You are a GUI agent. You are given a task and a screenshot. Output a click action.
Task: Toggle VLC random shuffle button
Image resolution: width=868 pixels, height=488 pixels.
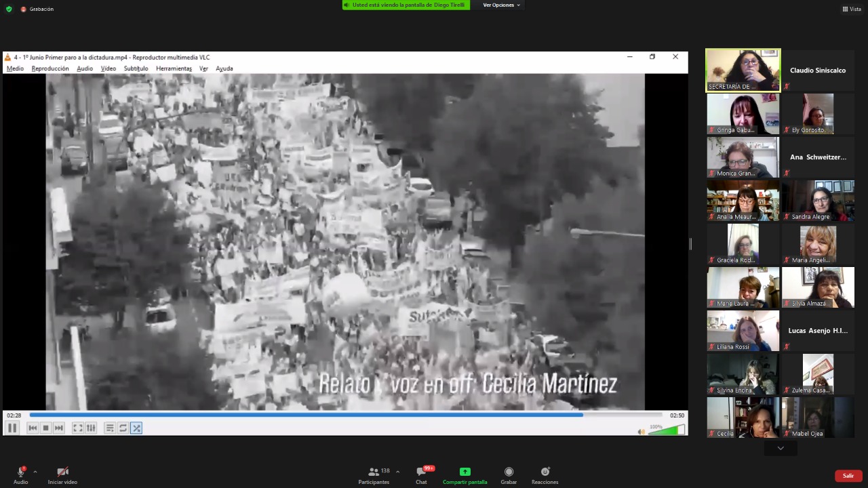[136, 428]
